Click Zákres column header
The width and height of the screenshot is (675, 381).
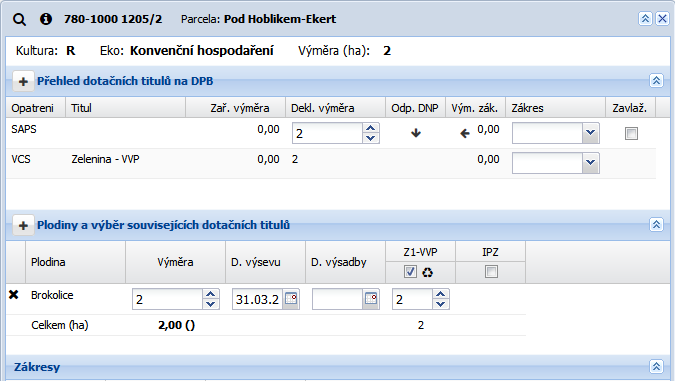556,108
